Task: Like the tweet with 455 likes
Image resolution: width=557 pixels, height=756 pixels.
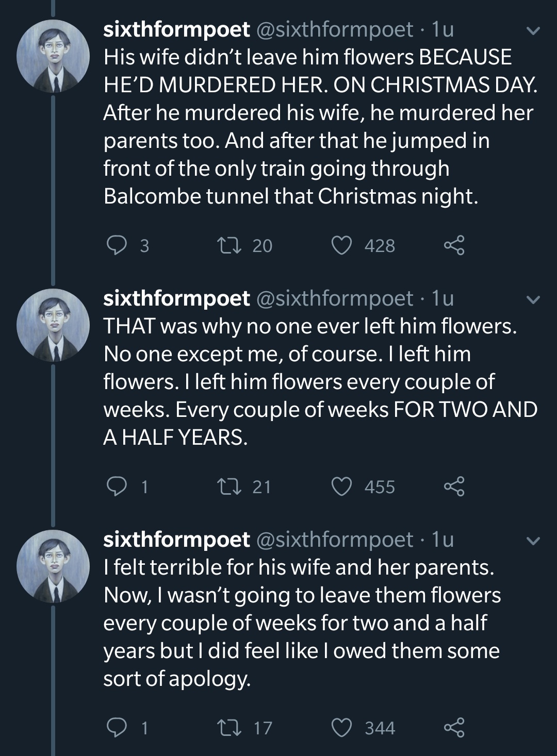Action: pos(341,486)
